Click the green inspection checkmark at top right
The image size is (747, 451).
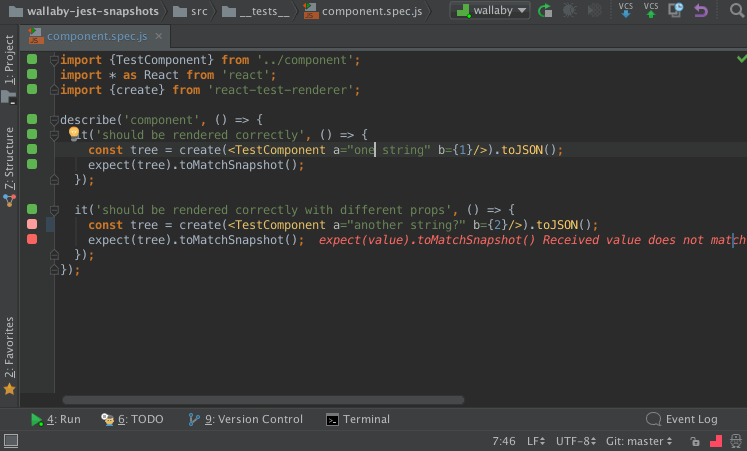741,59
